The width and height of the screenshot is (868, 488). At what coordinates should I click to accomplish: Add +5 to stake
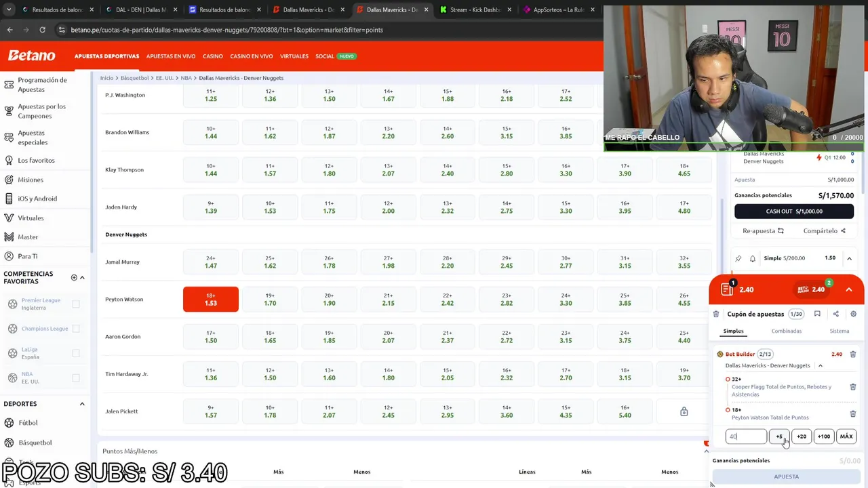tap(779, 436)
